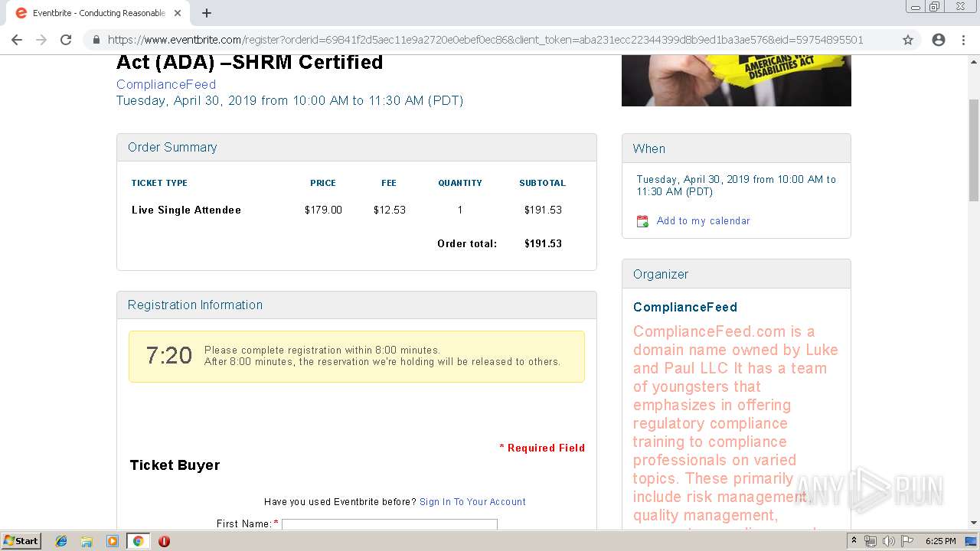Open the ComplianceFeed organizer link under title

click(x=166, y=84)
